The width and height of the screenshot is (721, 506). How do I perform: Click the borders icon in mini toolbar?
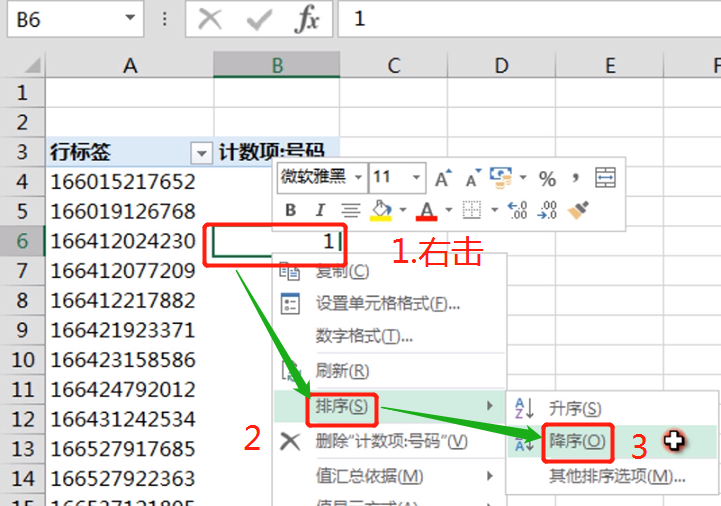pyautogui.click(x=472, y=210)
